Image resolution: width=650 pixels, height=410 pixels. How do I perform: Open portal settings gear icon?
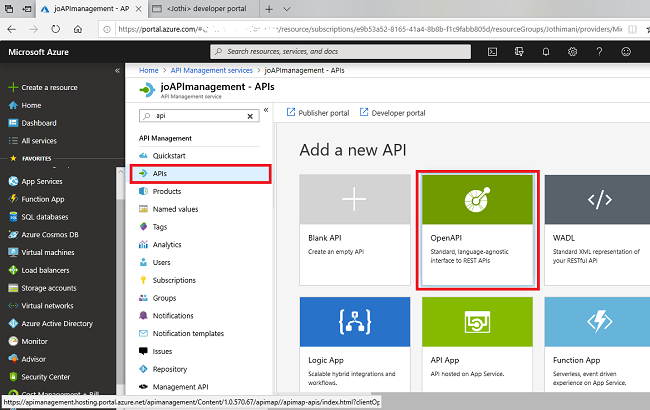[572, 52]
